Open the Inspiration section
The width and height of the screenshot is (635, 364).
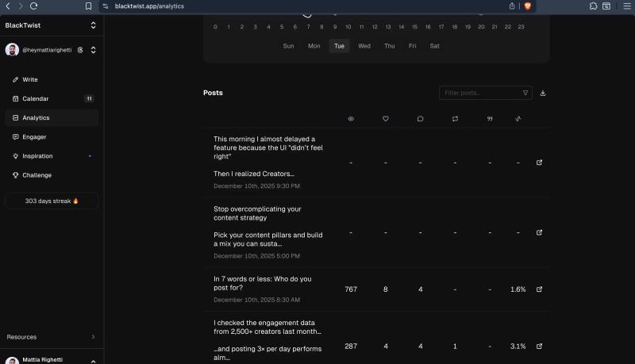pos(52,155)
